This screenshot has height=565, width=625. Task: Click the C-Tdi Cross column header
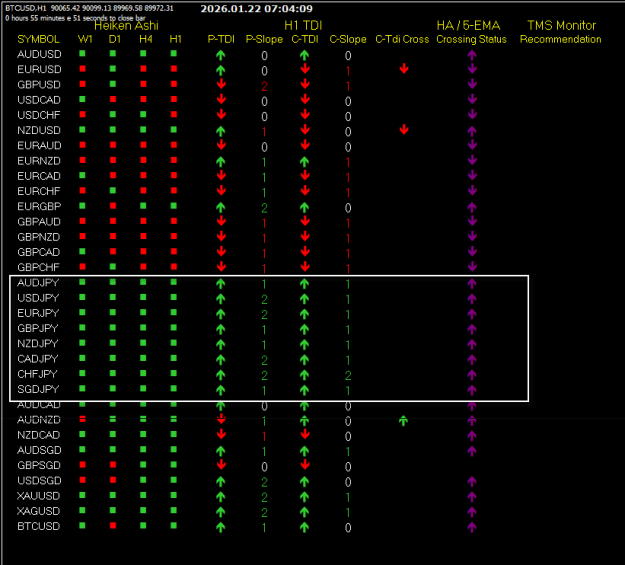click(402, 39)
